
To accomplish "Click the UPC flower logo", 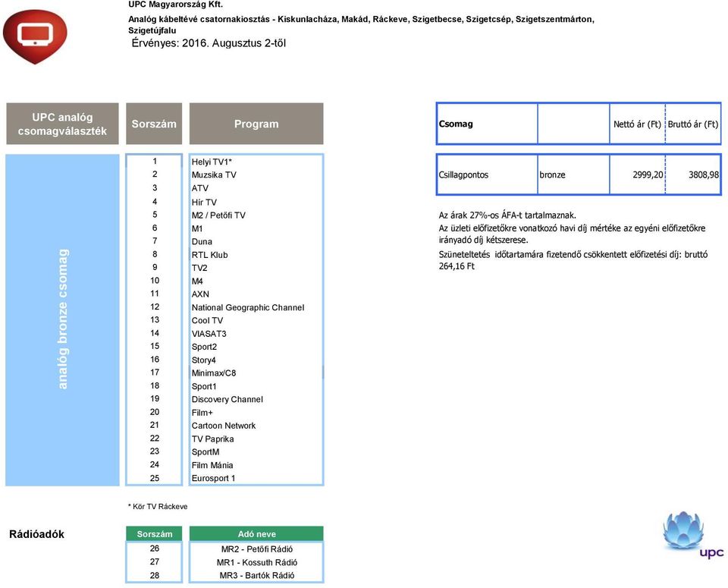I will tap(692, 534).
